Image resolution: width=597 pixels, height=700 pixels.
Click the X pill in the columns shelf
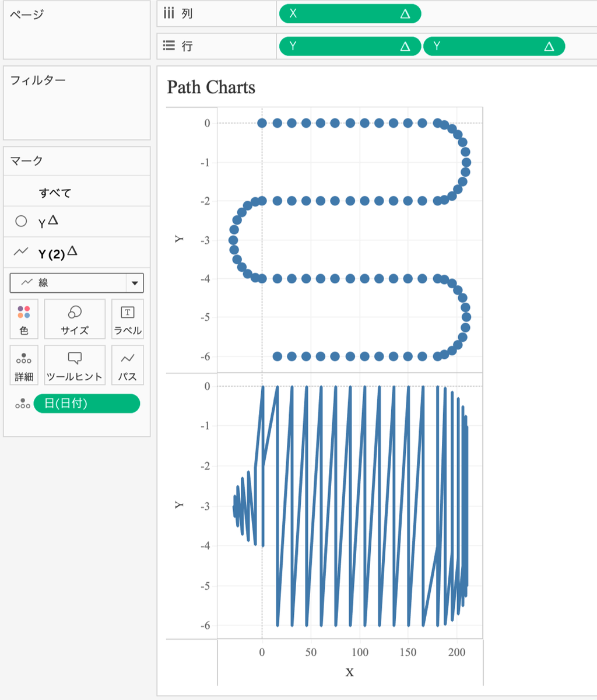[350, 13]
